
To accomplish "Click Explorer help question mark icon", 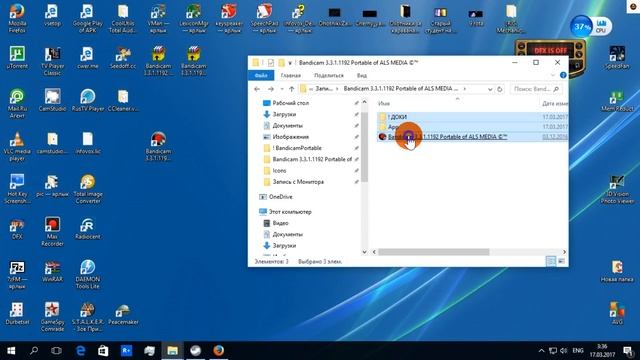I will (563, 75).
